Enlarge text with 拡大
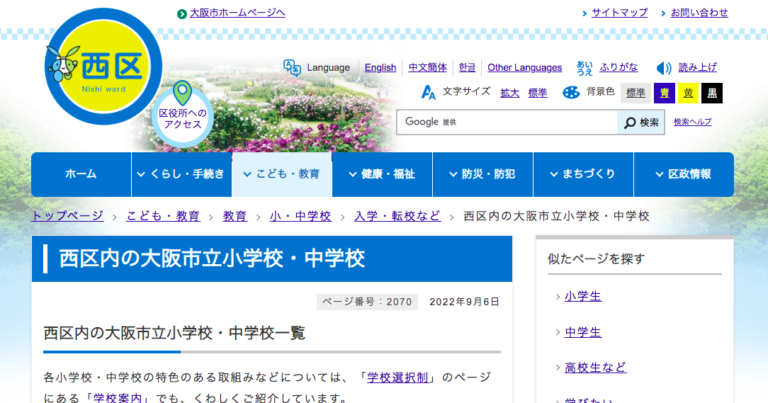 tap(509, 93)
